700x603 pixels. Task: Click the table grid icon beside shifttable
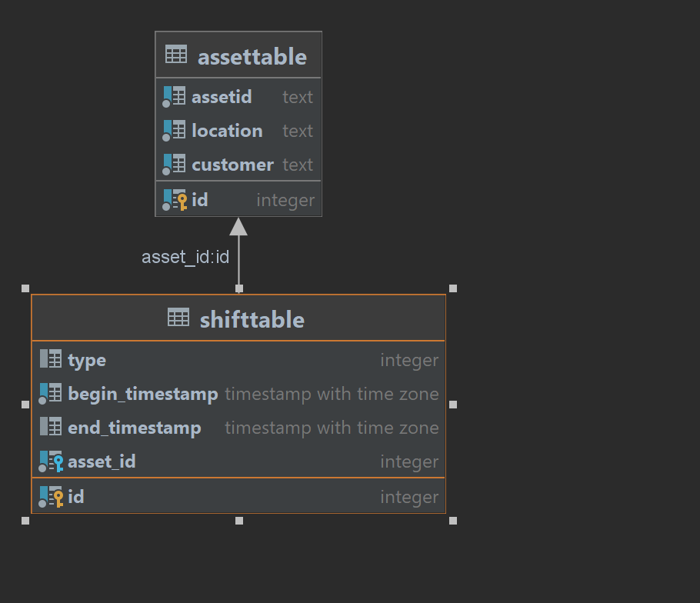(177, 319)
